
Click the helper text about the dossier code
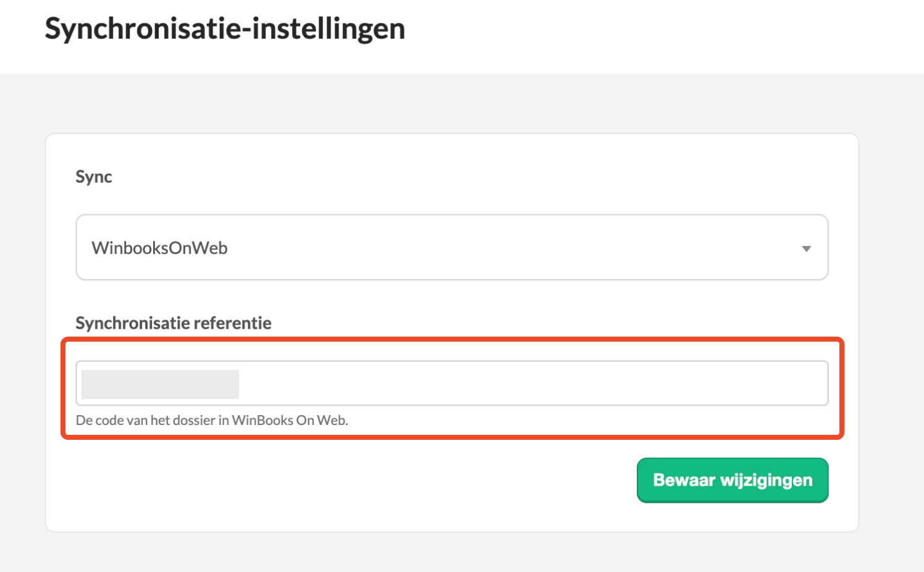(x=212, y=421)
